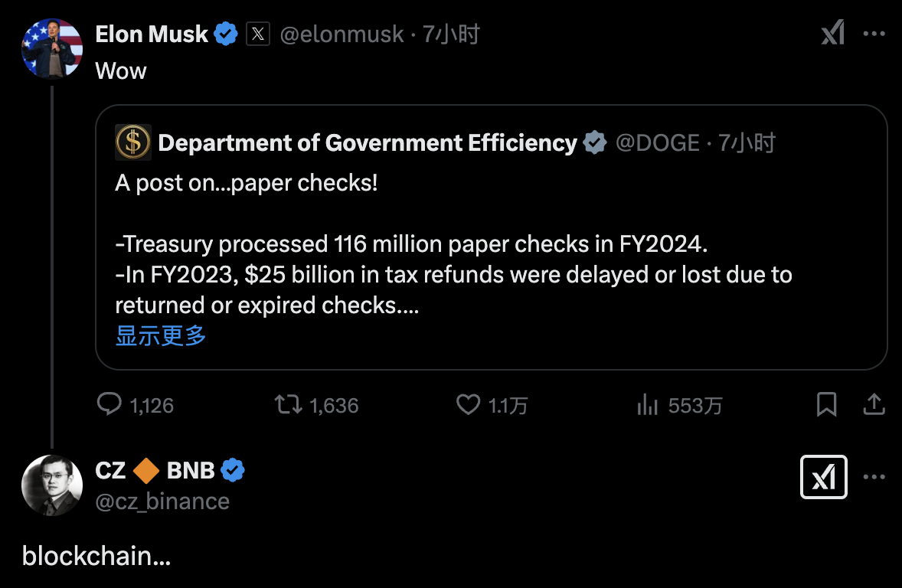This screenshot has width=902, height=588.
Task: Click the reply icon on Elon Musk's post
Action: [x=109, y=404]
